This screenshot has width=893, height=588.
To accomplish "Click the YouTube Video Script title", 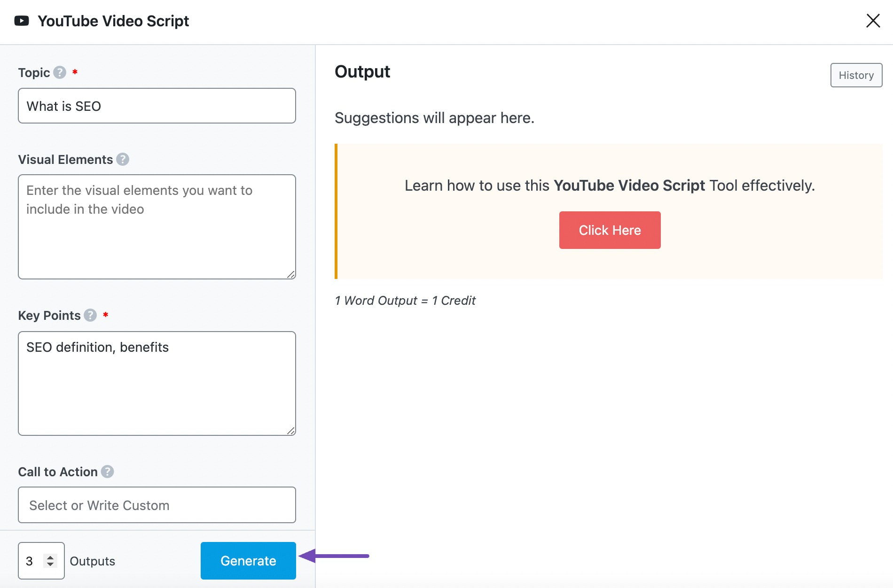I will tap(113, 21).
